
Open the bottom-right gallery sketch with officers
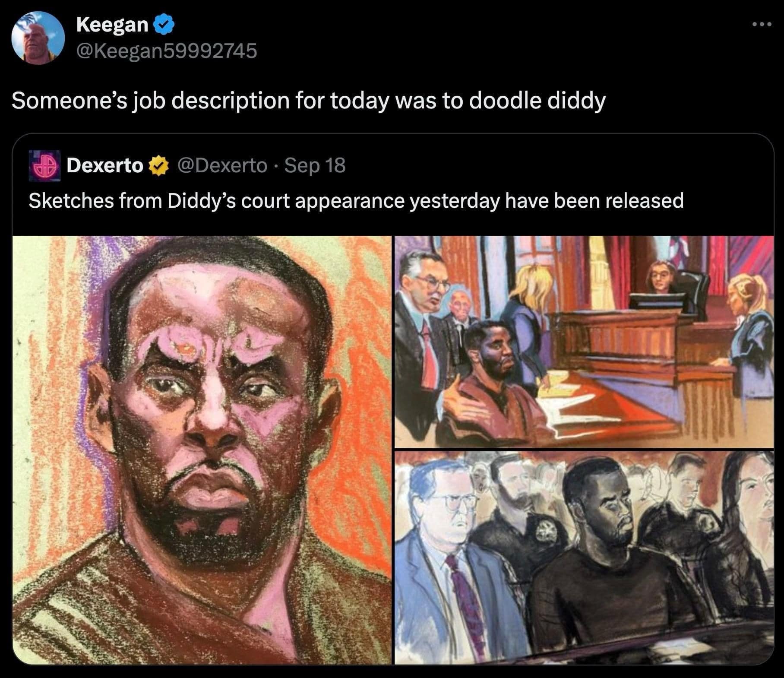(584, 557)
